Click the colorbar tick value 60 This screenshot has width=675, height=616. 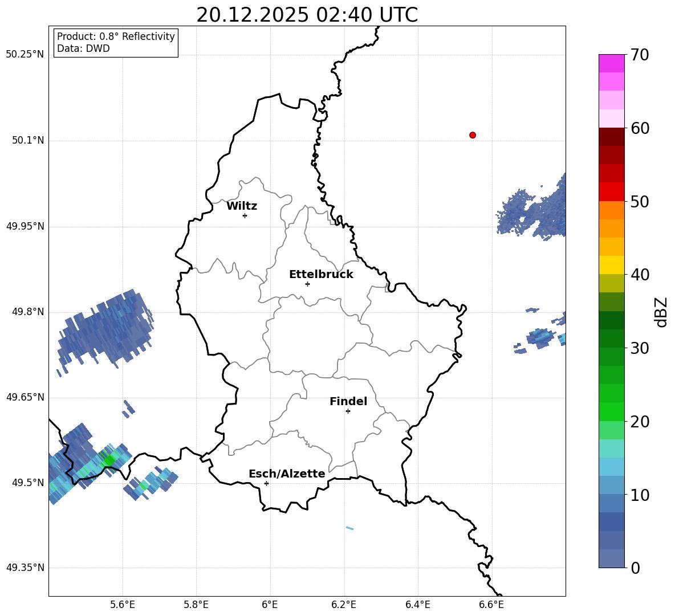point(640,128)
